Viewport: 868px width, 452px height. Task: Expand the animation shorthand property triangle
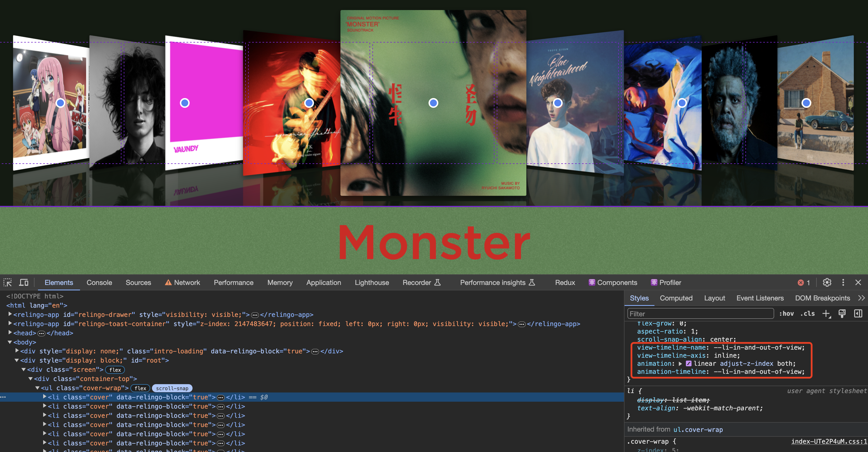(680, 363)
